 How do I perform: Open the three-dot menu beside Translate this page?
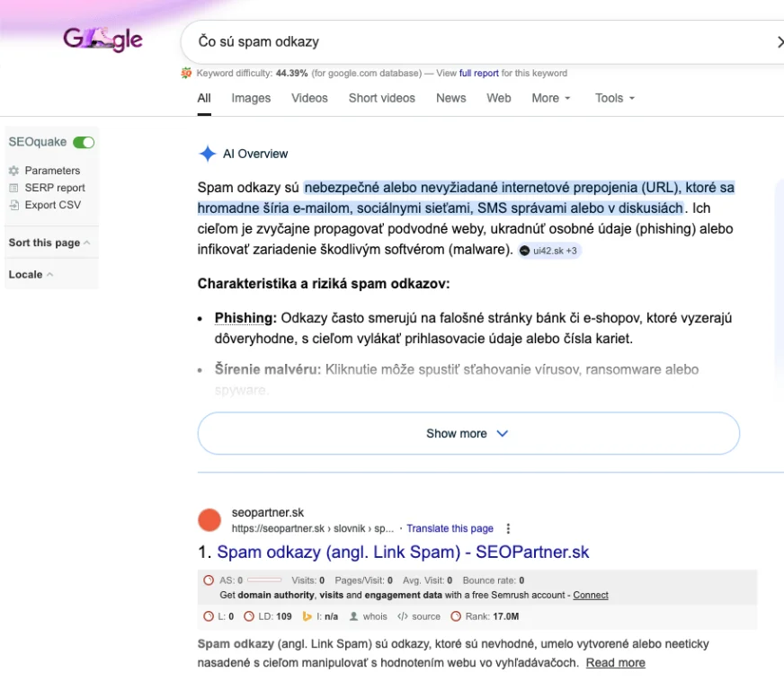(x=508, y=528)
